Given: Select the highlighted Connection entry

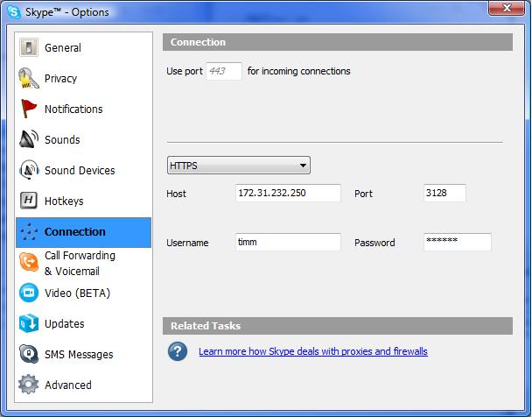Looking at the screenshot, I should click(x=83, y=232).
